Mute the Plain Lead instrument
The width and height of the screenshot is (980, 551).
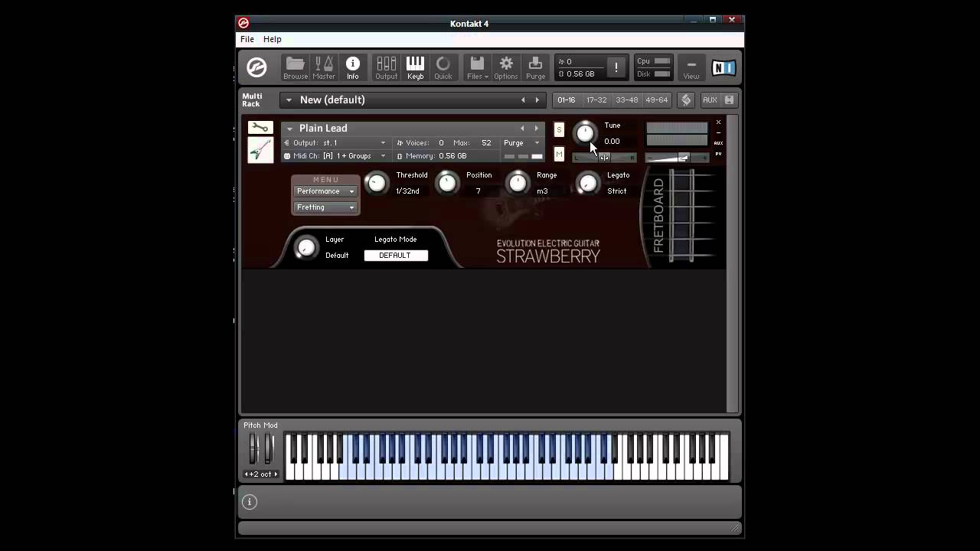tap(559, 155)
